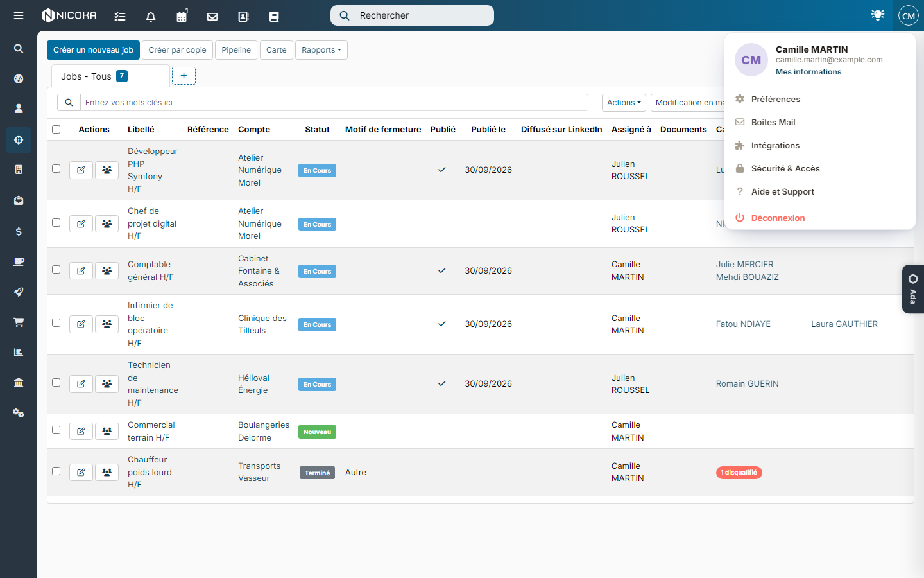
Task: Open the mail envelope icon
Action: click(x=212, y=16)
